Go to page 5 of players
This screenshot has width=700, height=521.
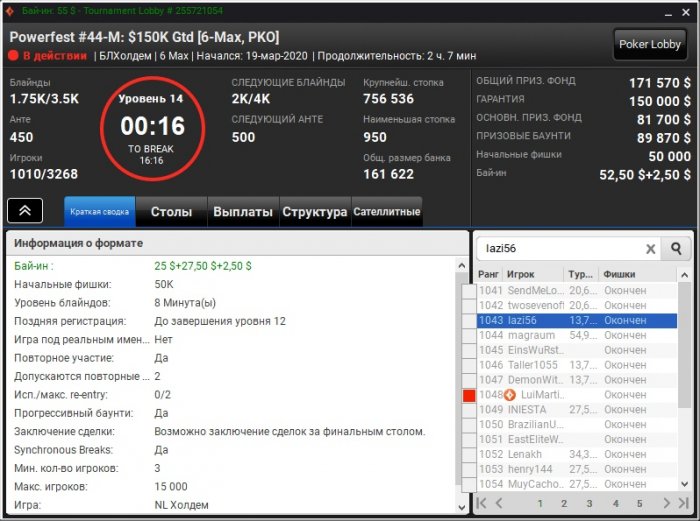pos(639,504)
